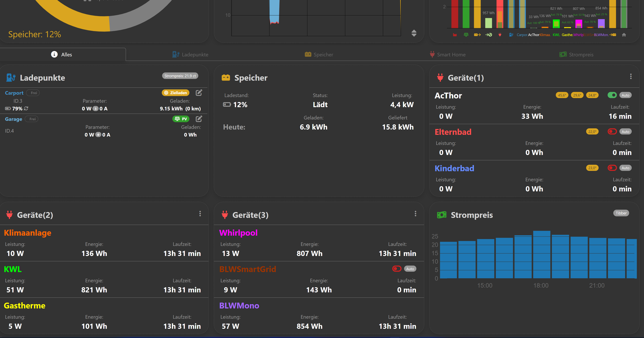
Task: Click the refresh icon next to 79% SoC
Action: click(26, 108)
